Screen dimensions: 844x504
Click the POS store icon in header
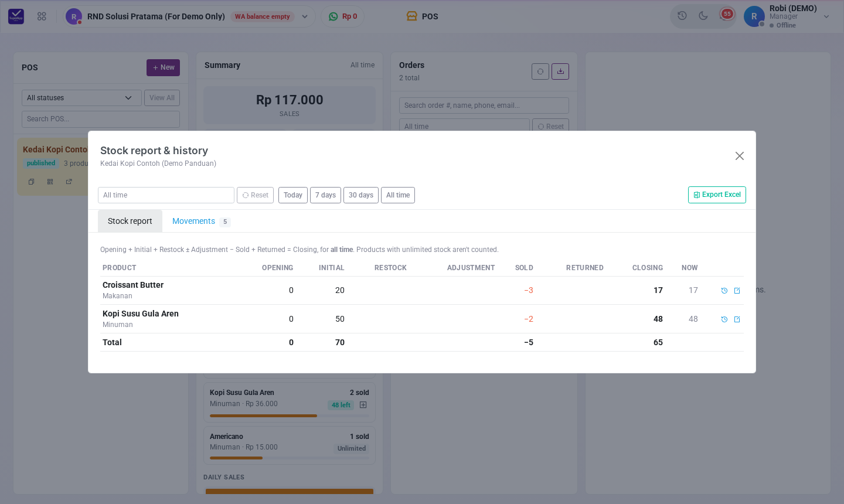click(x=412, y=16)
